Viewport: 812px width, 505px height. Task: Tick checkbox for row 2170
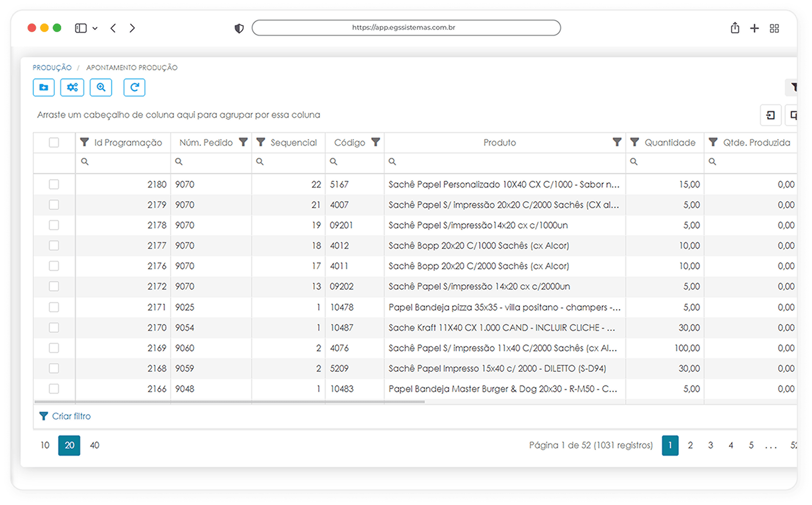click(x=54, y=327)
